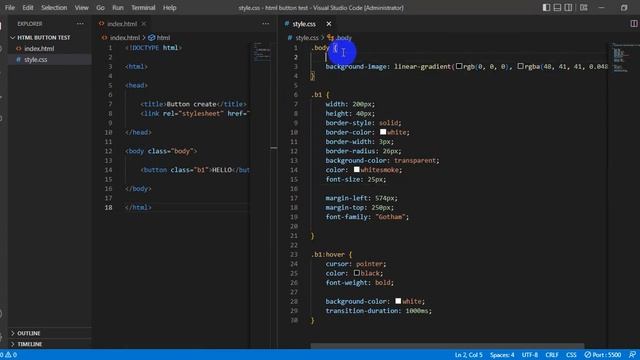Click the button class="b1" HELLO line
The width and height of the screenshot is (640, 360).
point(195,170)
